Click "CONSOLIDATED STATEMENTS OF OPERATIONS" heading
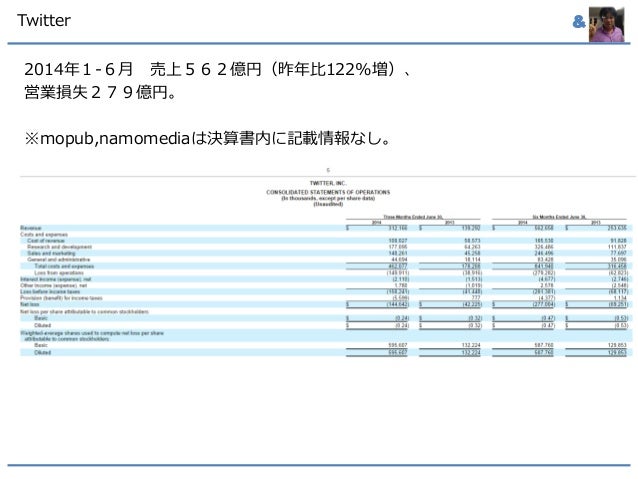 (328, 192)
